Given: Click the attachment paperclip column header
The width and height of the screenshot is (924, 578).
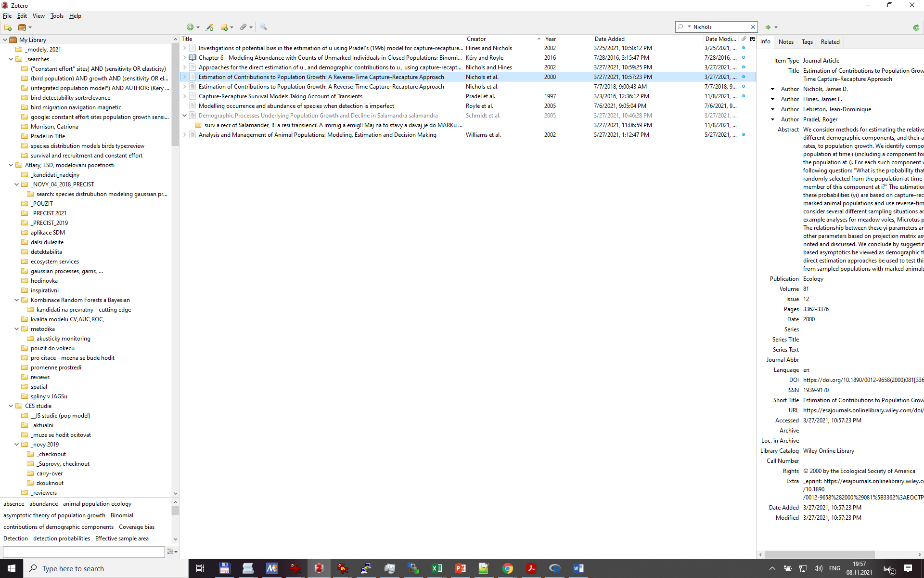Looking at the screenshot, I should 744,39.
